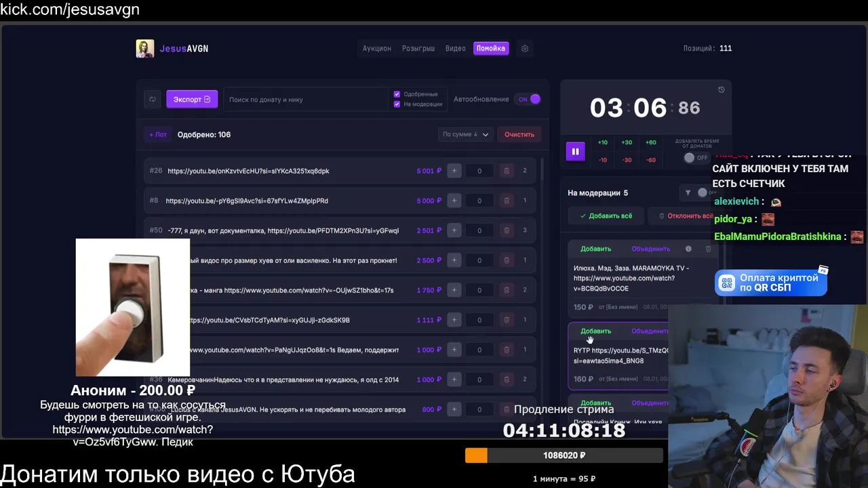Image resolution: width=868 pixels, height=488 pixels.
Task: Click plus button on lot #26 row
Action: (454, 171)
